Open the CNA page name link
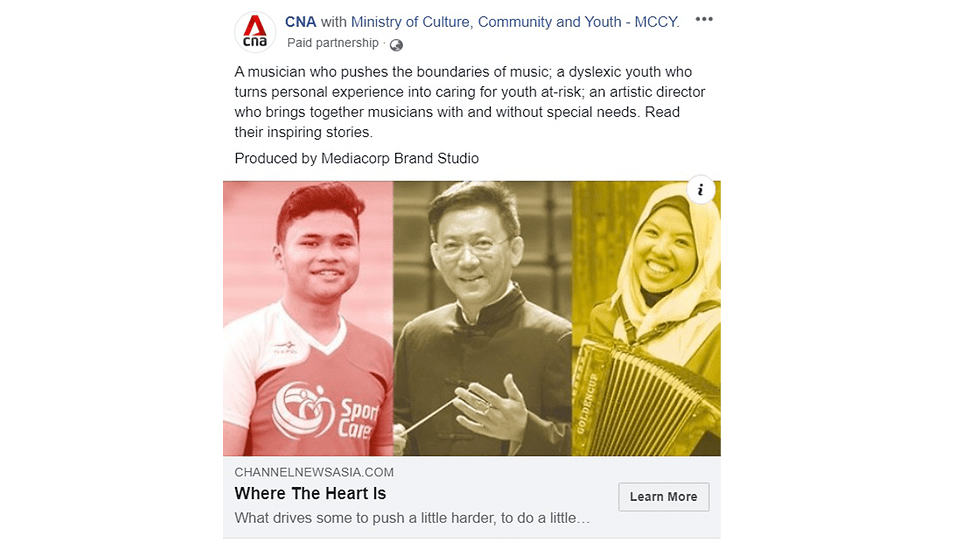Screen dimensions: 960x540 coord(301,22)
